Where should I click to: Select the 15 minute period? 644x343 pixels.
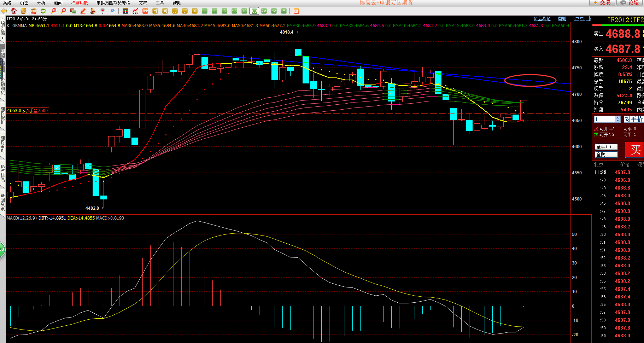pyautogui.click(x=234, y=11)
